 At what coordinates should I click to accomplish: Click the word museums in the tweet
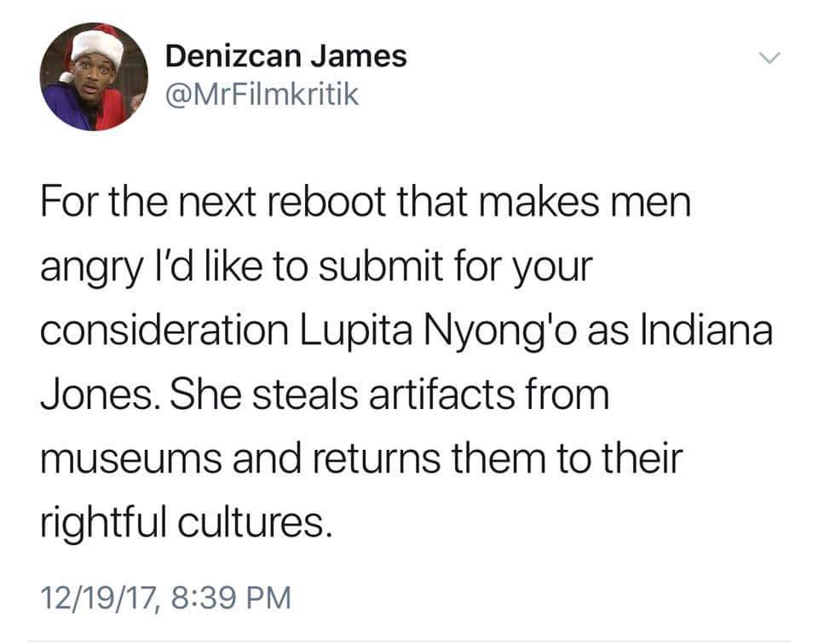[130, 458]
